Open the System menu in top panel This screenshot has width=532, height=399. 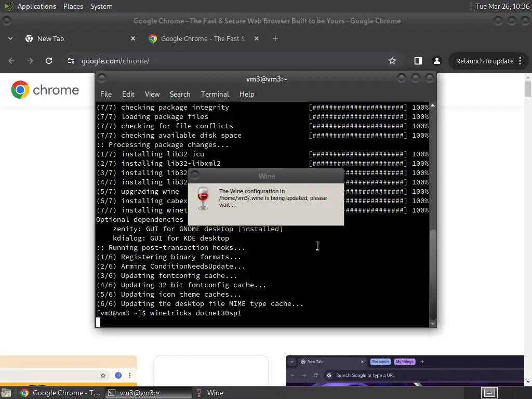point(101,6)
